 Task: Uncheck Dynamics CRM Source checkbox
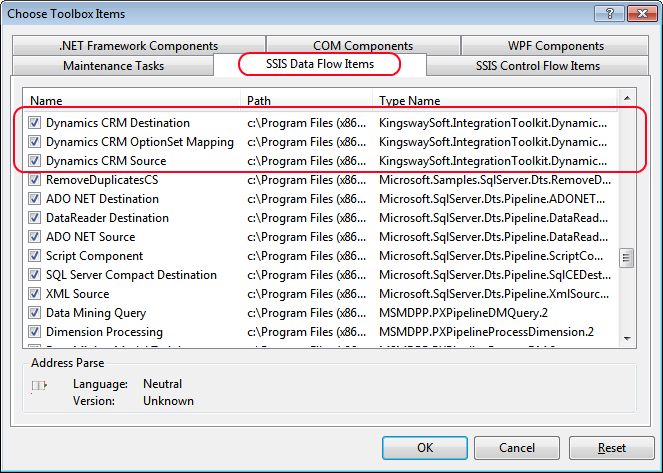(34, 161)
